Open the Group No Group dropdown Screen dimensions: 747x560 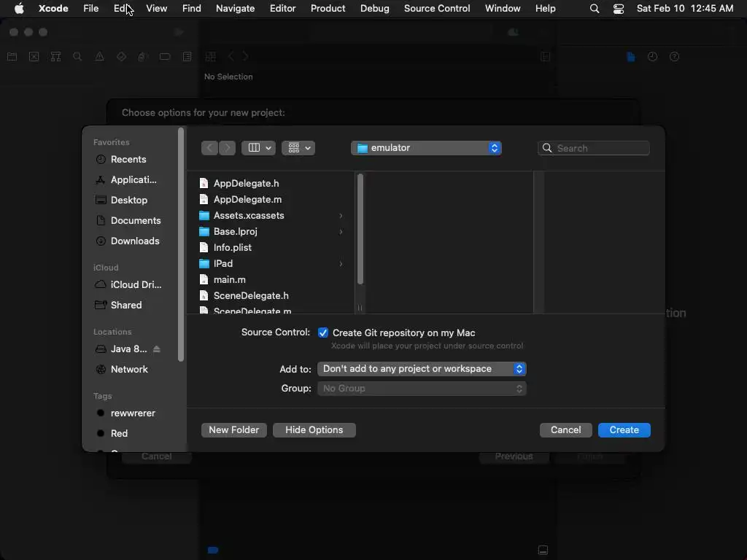422,389
